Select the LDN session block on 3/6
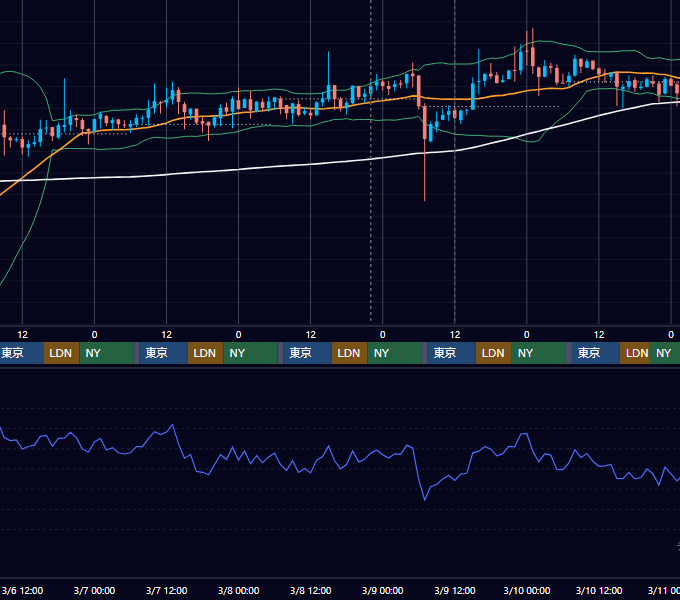The image size is (680, 600). tap(61, 353)
